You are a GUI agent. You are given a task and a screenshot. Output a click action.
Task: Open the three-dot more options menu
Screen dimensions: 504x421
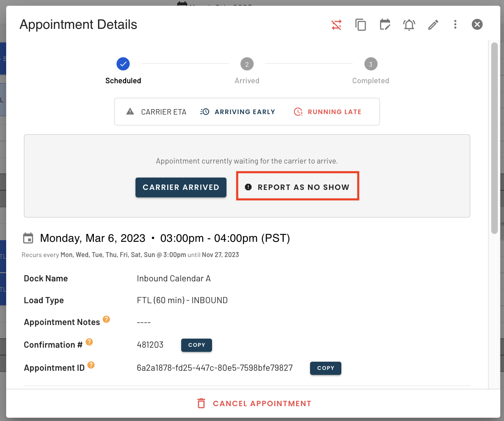click(x=455, y=24)
